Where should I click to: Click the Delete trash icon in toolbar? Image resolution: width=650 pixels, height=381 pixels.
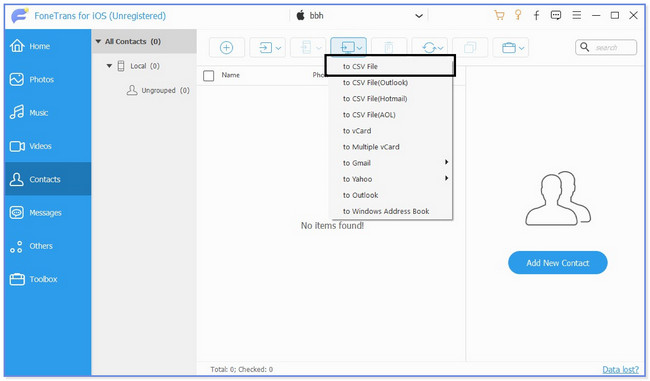coord(388,48)
